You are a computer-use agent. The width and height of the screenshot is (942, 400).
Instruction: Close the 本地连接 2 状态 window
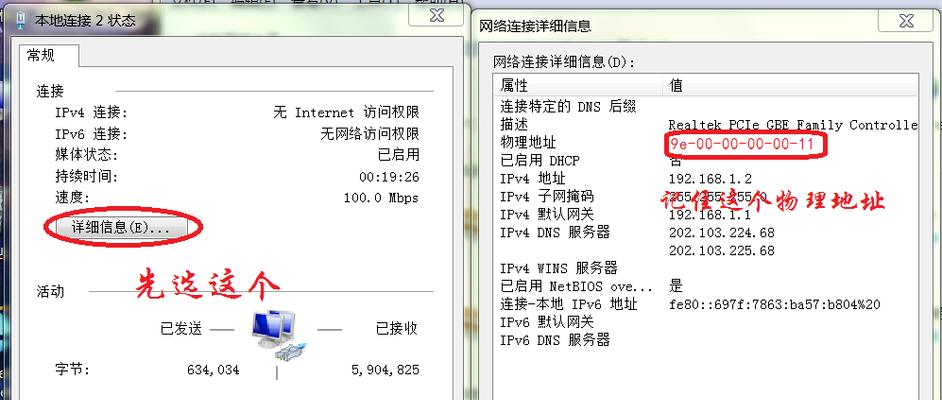click(437, 16)
